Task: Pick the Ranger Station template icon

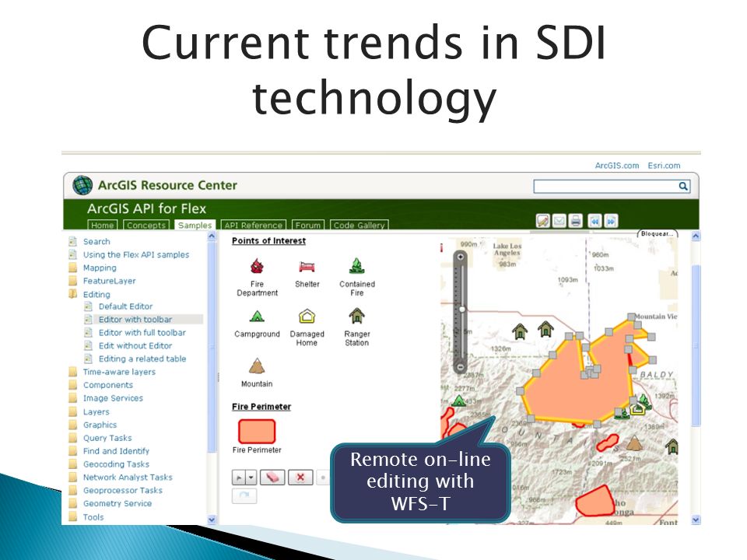Action: pos(357,316)
